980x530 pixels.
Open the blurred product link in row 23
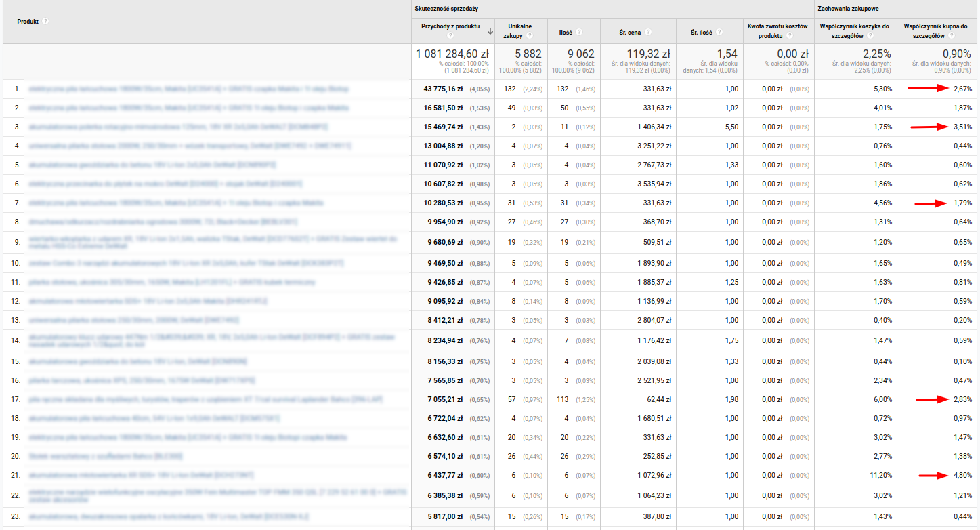point(168,516)
